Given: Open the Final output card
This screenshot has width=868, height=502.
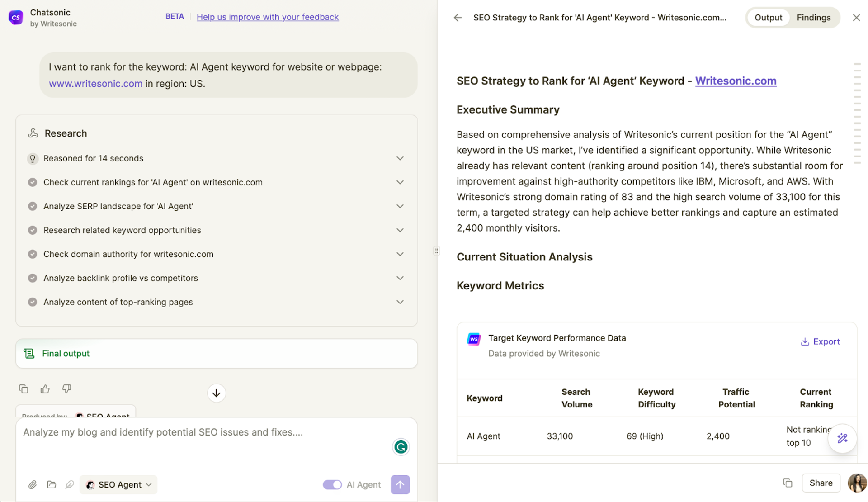Looking at the screenshot, I should (x=217, y=354).
